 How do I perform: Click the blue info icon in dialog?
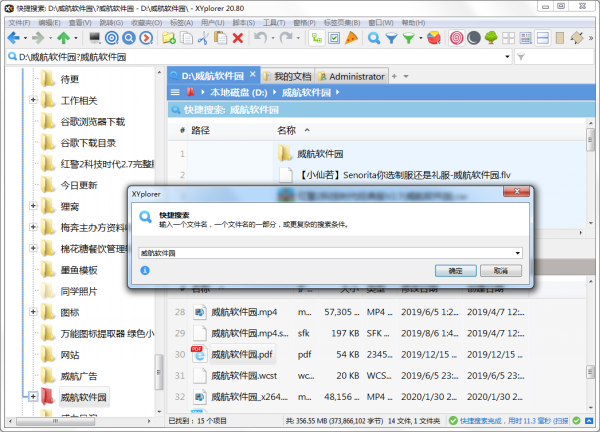click(144, 270)
